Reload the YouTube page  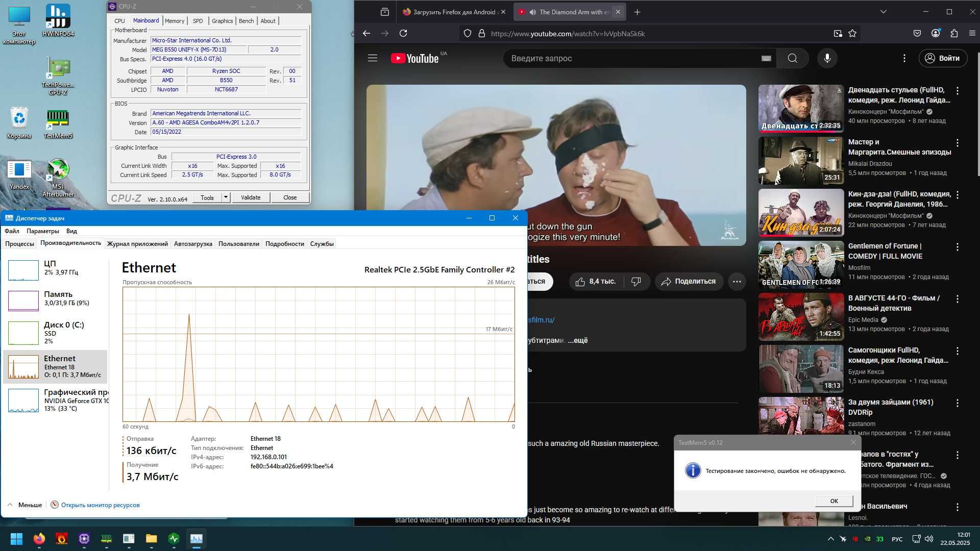point(403,33)
